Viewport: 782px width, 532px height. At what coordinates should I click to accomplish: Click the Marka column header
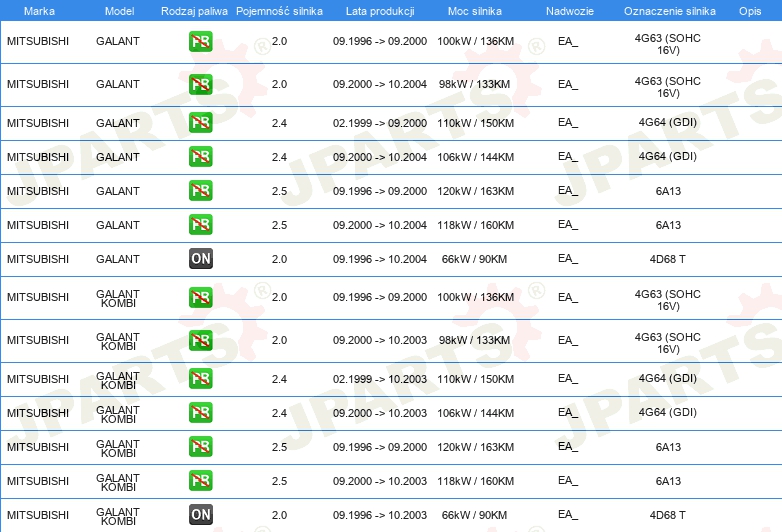(x=39, y=11)
